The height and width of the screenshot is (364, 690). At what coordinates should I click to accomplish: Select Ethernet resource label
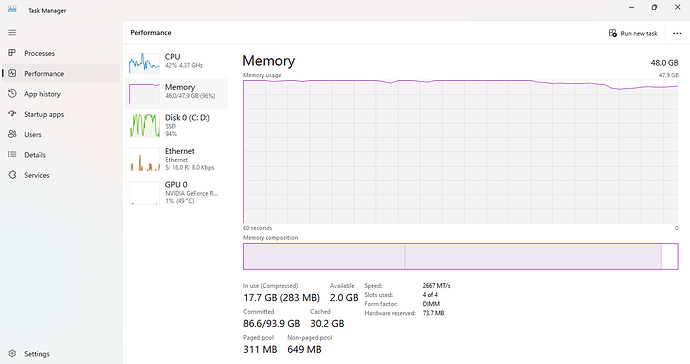[180, 151]
